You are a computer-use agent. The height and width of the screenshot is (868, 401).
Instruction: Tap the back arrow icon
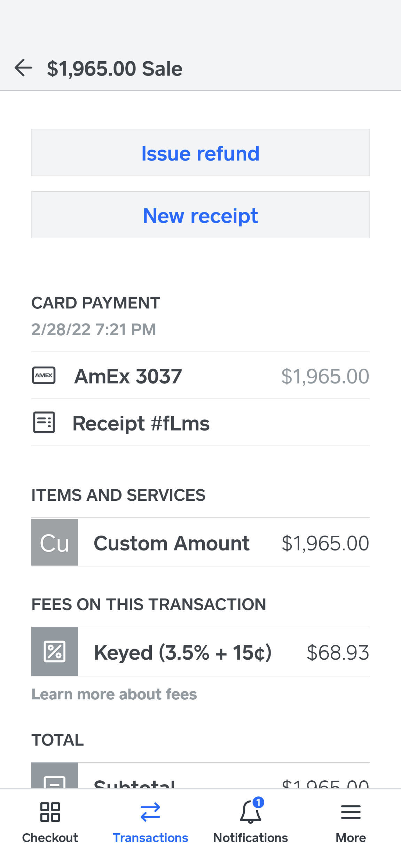23,67
